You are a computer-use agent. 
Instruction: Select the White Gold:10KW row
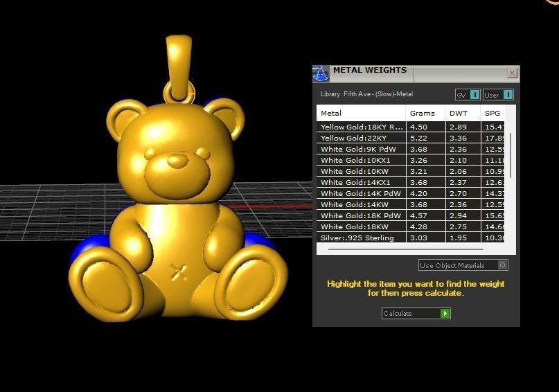tap(410, 171)
